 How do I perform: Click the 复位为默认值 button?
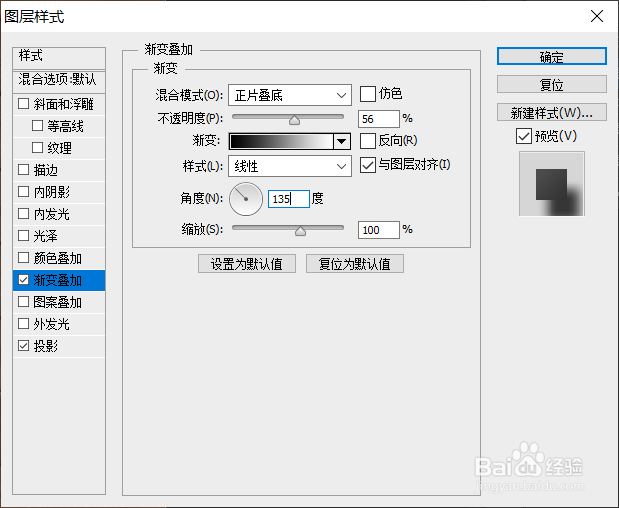(355, 264)
